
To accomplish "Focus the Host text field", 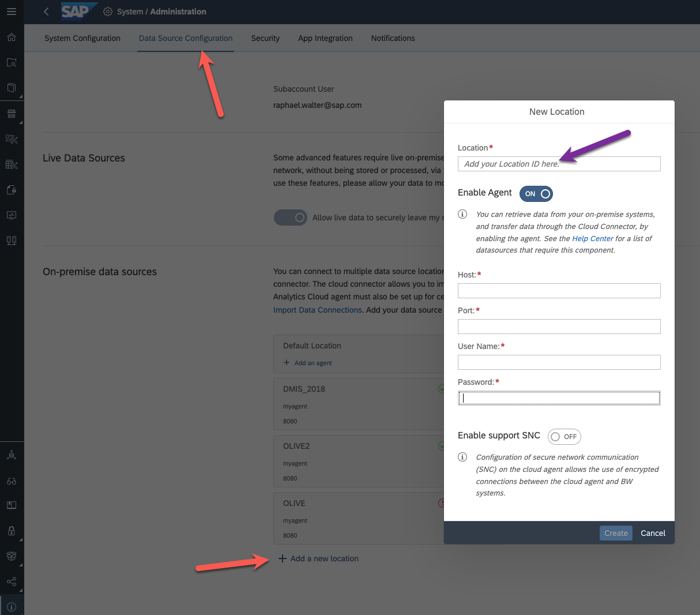I will [559, 291].
